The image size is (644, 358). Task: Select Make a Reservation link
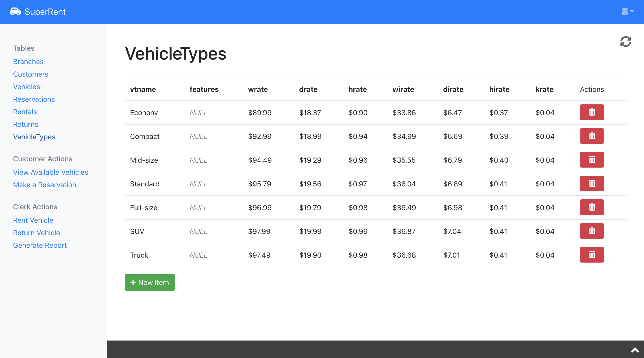[x=44, y=185]
